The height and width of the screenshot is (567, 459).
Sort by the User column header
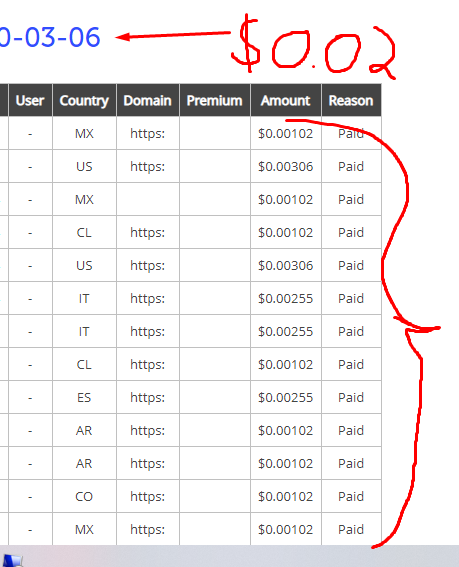[30, 101]
